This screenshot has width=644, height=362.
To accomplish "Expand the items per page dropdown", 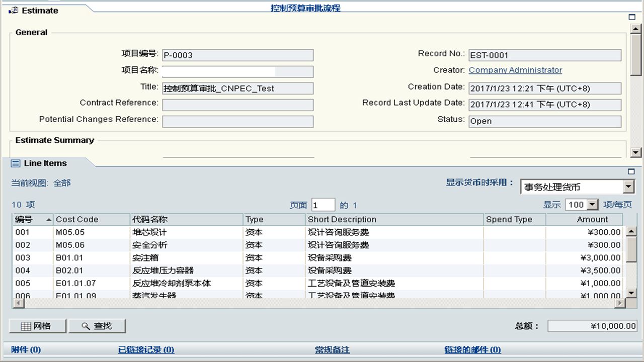I will pyautogui.click(x=592, y=205).
